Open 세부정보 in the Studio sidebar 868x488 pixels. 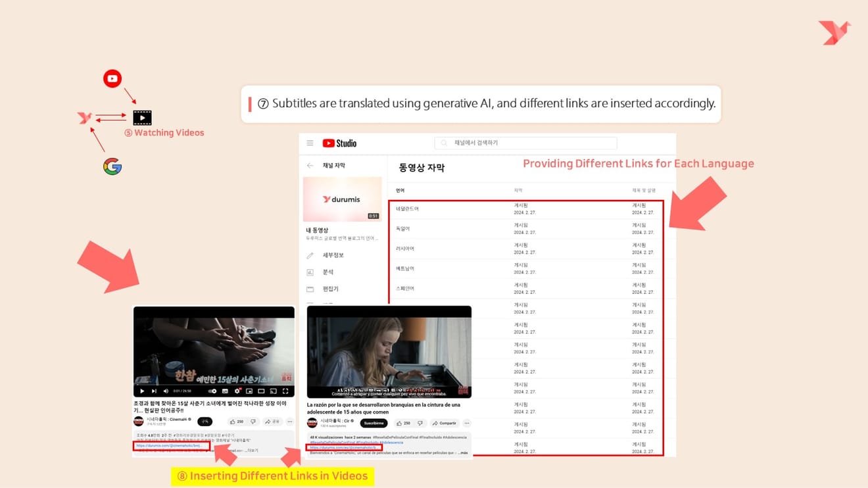coord(333,255)
